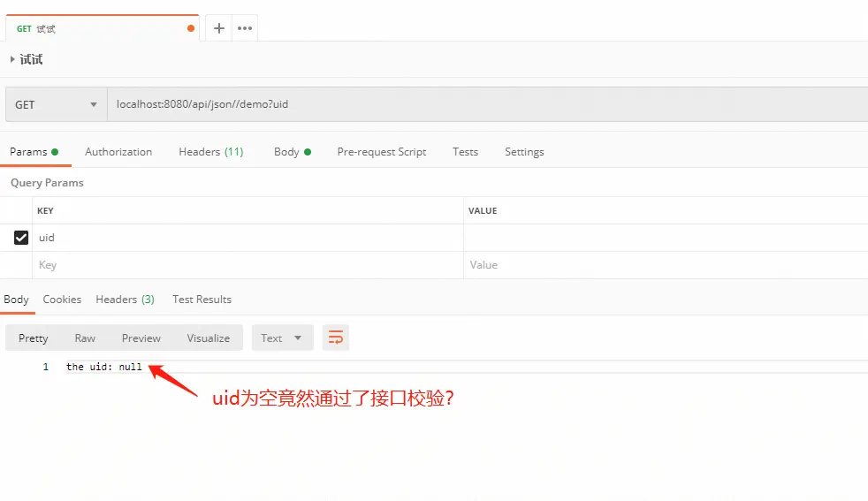The image size is (868, 501).
Task: Open the Test Results tab
Action: (202, 300)
